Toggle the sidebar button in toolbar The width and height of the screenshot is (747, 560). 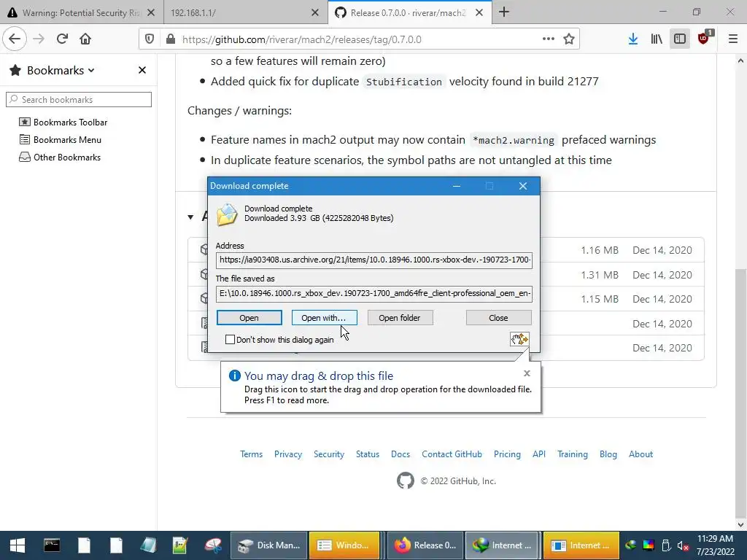[680, 39]
